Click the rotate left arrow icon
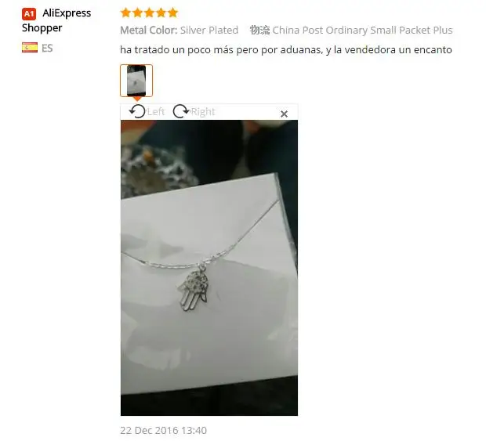Image resolution: width=486 pixels, height=448 pixels. coord(137,111)
